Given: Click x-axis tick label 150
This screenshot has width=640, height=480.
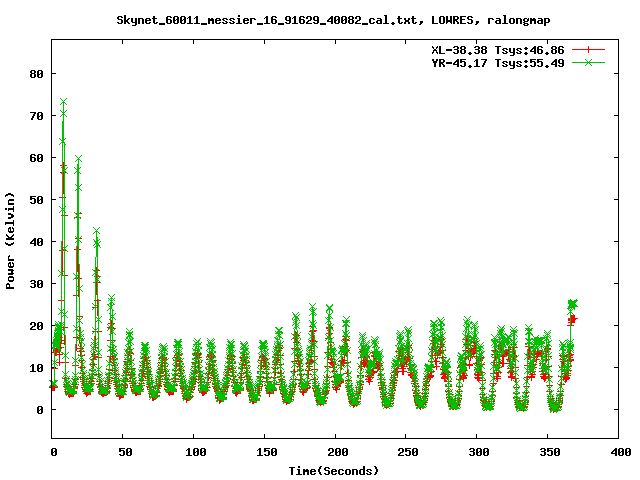Looking at the screenshot, I should (267, 452).
